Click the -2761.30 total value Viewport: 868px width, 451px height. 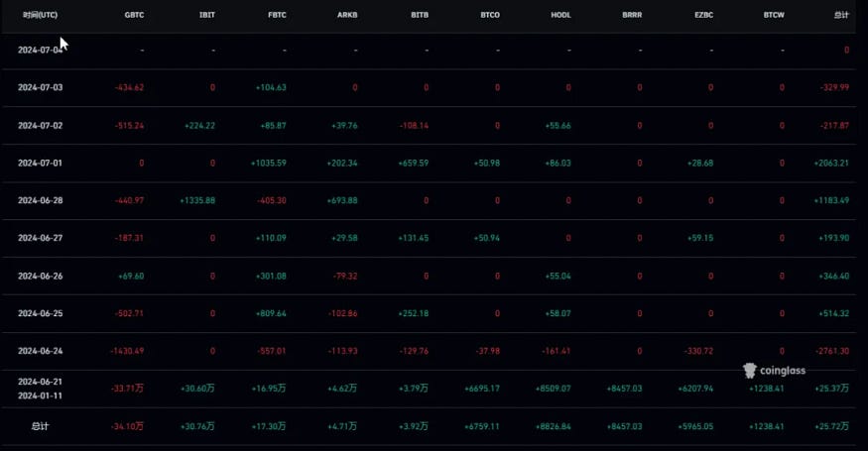[831, 351]
